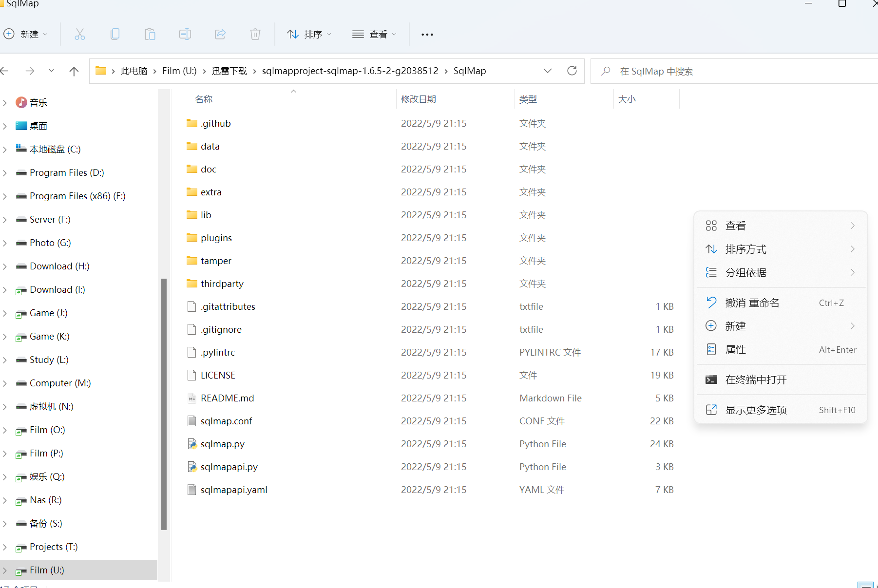Viewport: 878px width, 588px height.
Task: Click the Cut scissors icon in toolbar
Action: coord(80,34)
